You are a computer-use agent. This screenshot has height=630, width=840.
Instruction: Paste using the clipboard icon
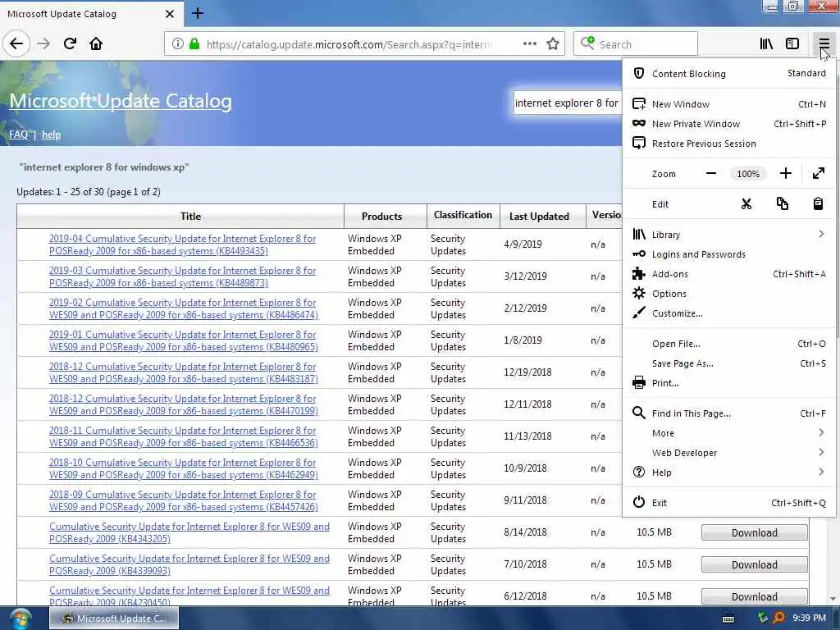[818, 204]
